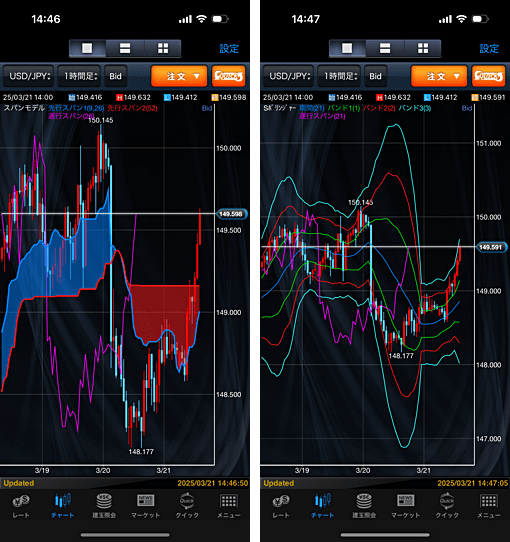
Task: Tap スパンモデル indicator label
Action: point(24,108)
